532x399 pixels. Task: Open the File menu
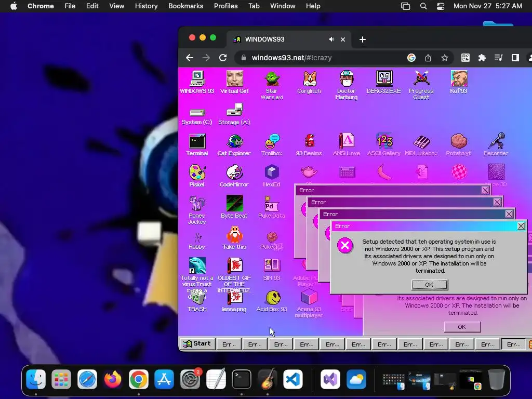[x=70, y=6]
